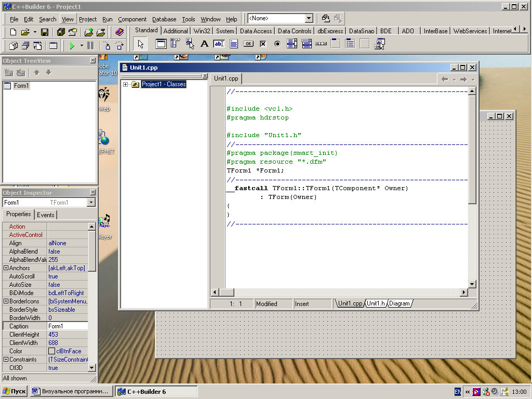Click the editor vertical scrollbar down arrow
The height and width of the screenshot is (399, 532).
472,284
